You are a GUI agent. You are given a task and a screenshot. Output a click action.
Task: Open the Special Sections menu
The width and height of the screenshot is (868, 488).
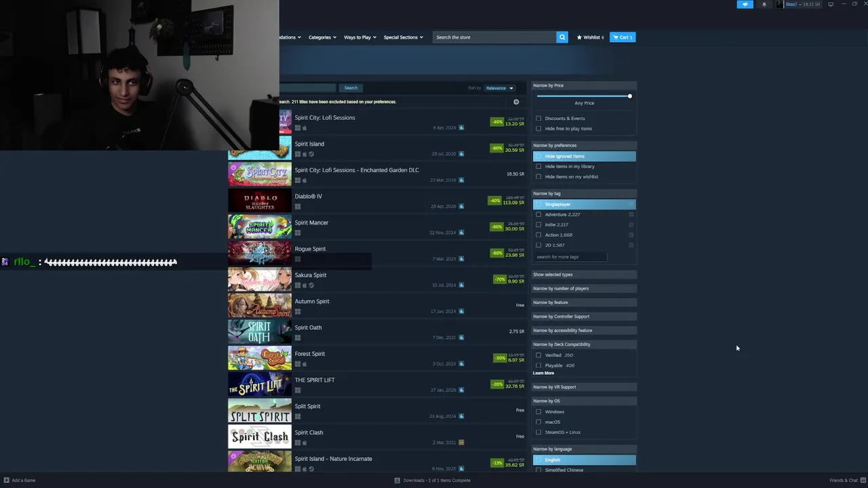(403, 37)
